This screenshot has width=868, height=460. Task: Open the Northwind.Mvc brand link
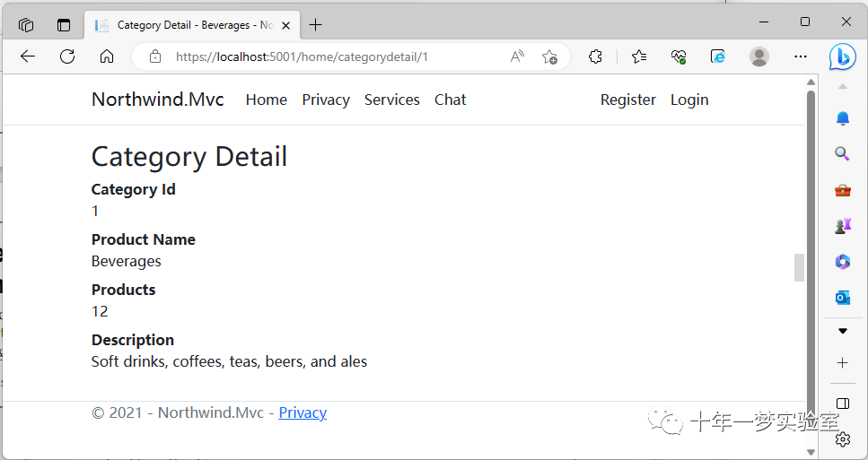point(158,100)
